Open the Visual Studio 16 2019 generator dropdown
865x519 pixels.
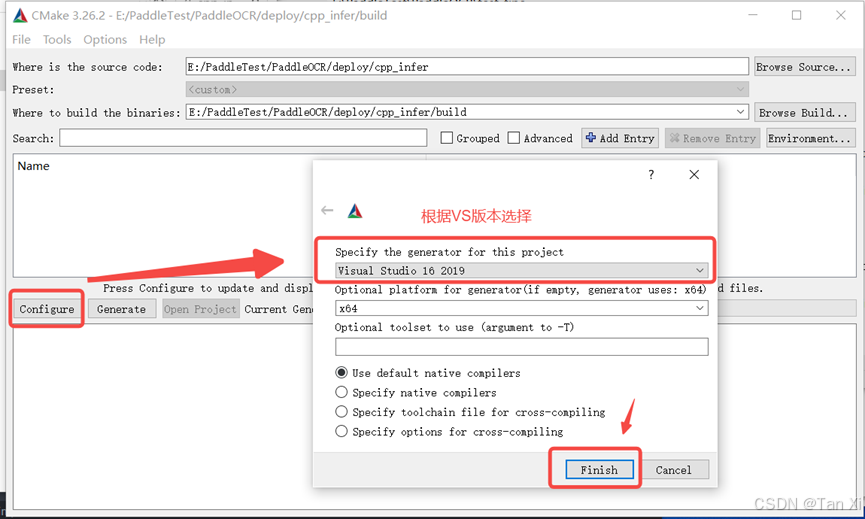point(522,270)
